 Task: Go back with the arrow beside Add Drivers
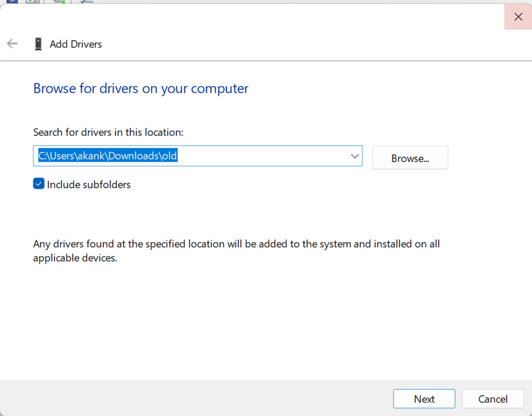click(x=12, y=44)
